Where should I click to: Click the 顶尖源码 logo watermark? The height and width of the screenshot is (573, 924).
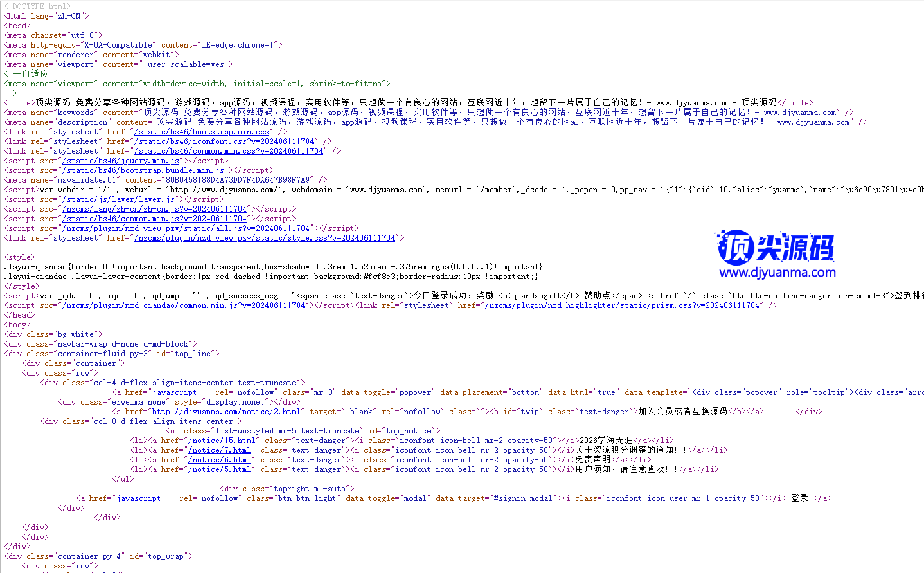click(776, 254)
